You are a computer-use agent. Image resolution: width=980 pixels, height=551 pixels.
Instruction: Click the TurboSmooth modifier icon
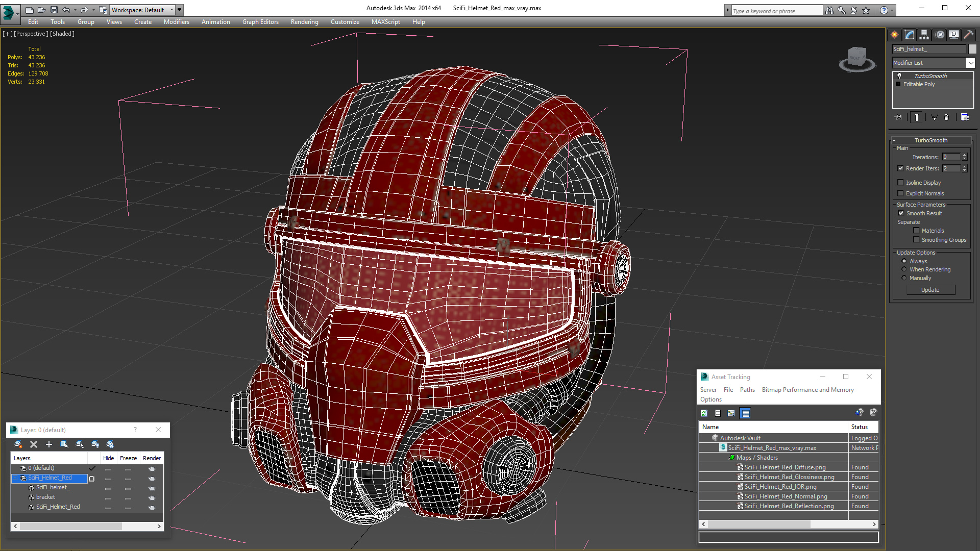899,76
